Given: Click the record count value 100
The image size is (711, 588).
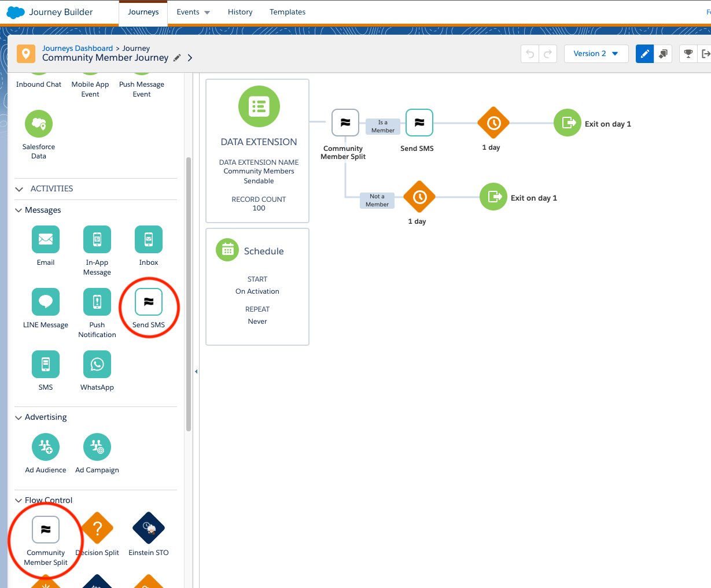Looking at the screenshot, I should click(x=259, y=208).
